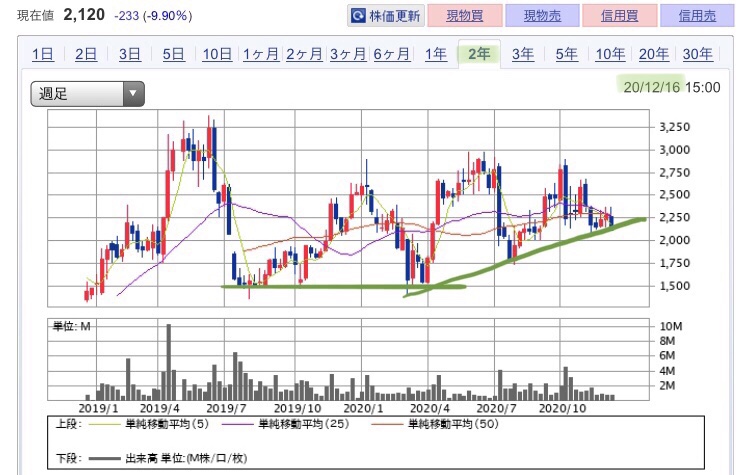Switch chart to 10日 range

point(217,54)
